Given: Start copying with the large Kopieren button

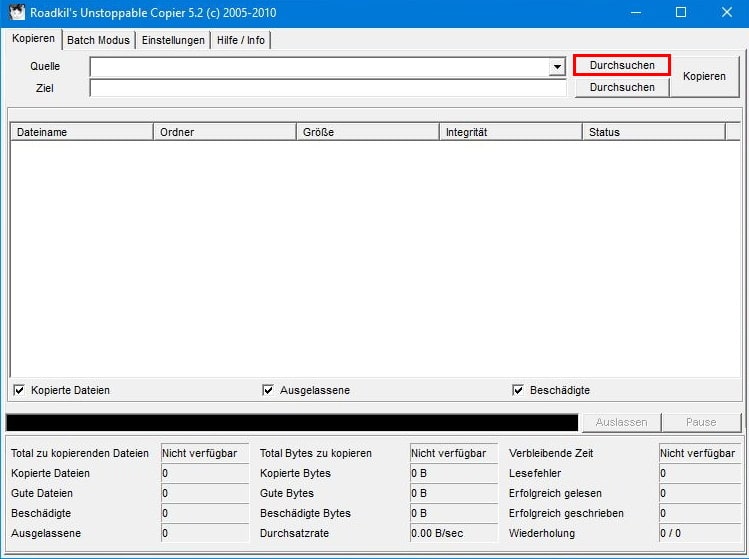Looking at the screenshot, I should (705, 76).
